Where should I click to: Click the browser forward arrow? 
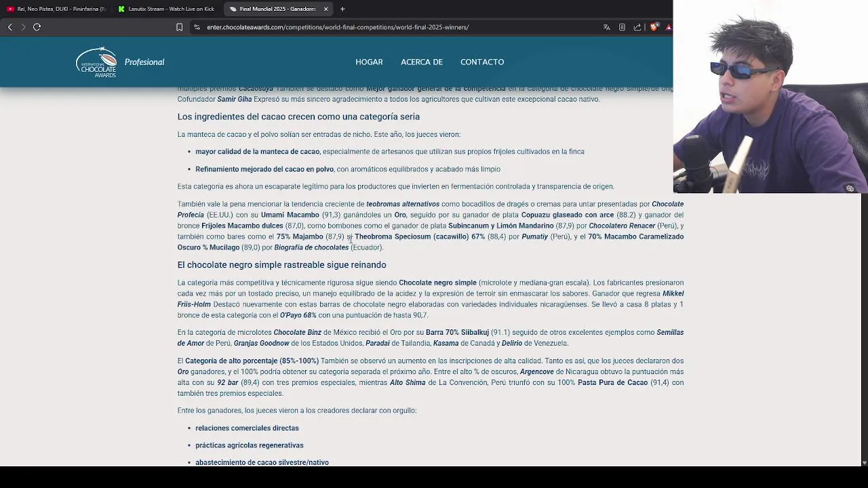[23, 27]
